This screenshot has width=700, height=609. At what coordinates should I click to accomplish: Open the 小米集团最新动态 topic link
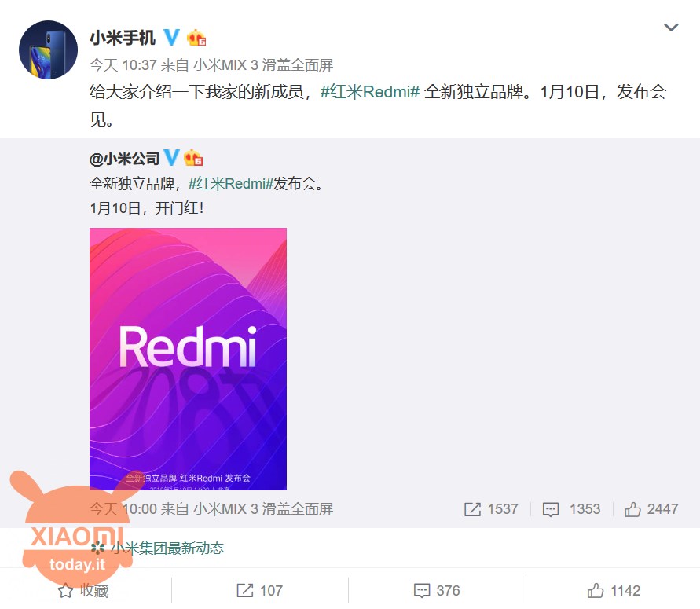tap(167, 548)
